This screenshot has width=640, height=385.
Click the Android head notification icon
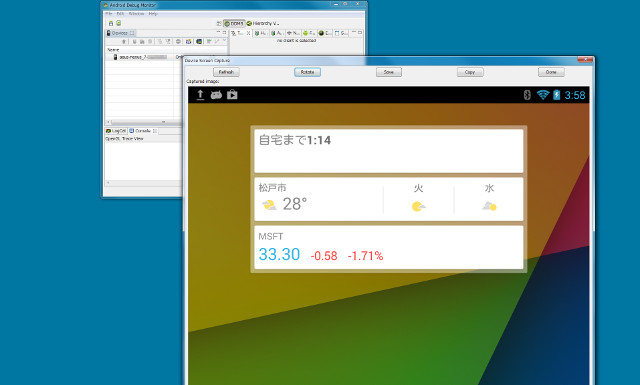click(216, 95)
